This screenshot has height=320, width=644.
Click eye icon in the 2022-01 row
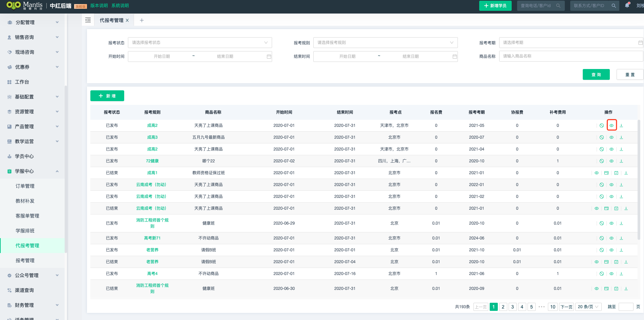612,185
